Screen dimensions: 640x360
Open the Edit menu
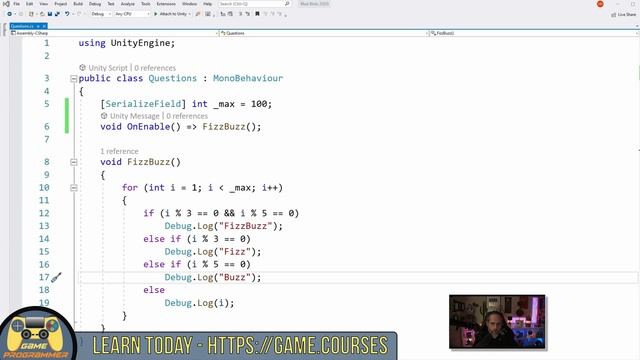click(29, 4)
